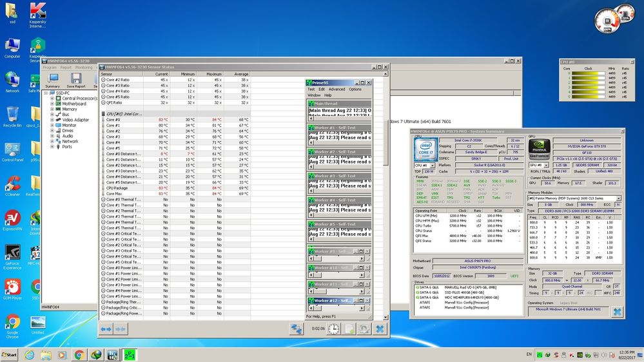
Task: Click the EN language indicator in system tray
Action: tap(529, 354)
